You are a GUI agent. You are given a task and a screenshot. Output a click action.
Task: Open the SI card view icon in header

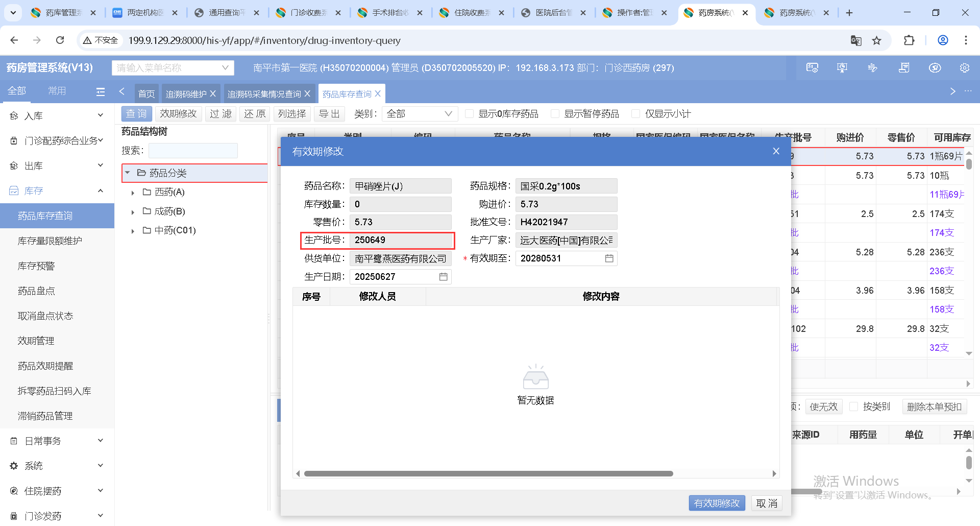pos(812,68)
